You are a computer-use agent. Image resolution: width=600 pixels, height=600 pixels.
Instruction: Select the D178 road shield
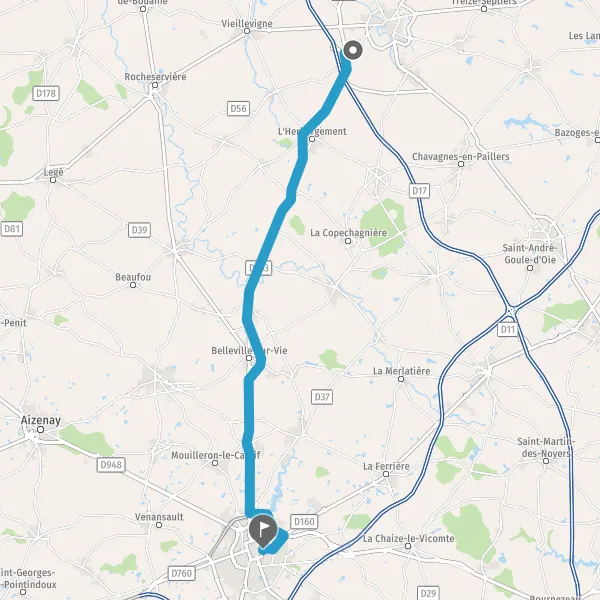[46, 93]
